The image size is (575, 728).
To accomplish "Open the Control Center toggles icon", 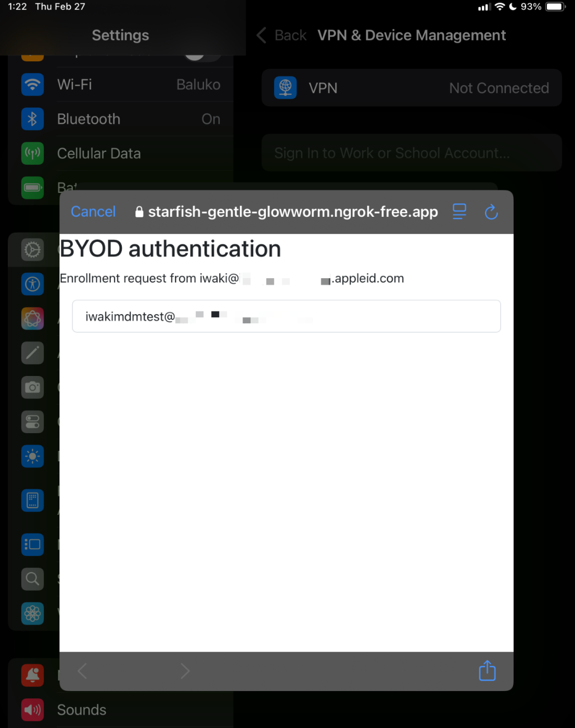I will click(x=32, y=422).
